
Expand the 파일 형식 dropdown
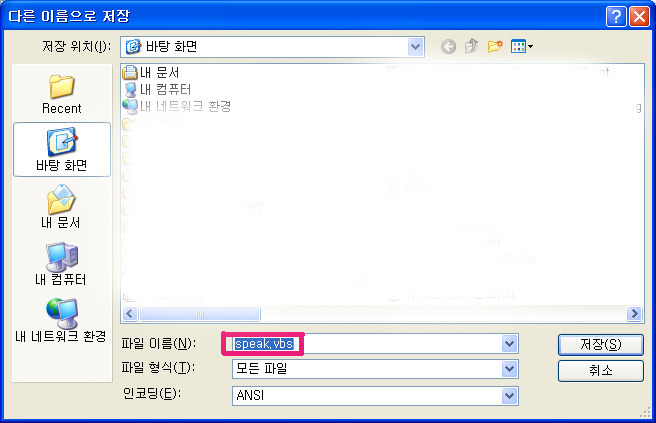point(509,369)
